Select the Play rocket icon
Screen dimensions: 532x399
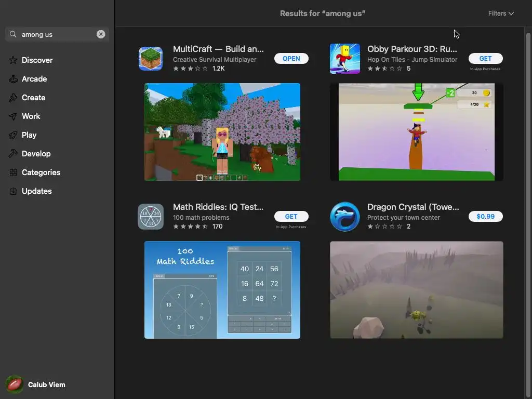click(x=13, y=135)
